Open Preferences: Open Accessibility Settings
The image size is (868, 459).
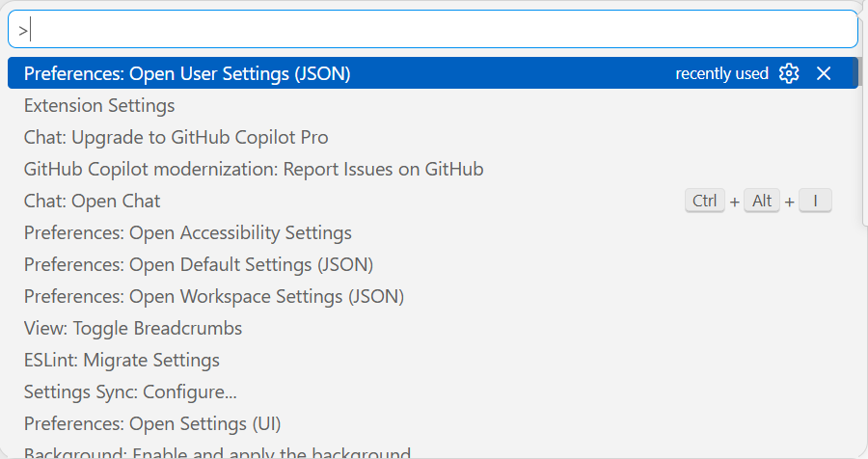point(188,232)
